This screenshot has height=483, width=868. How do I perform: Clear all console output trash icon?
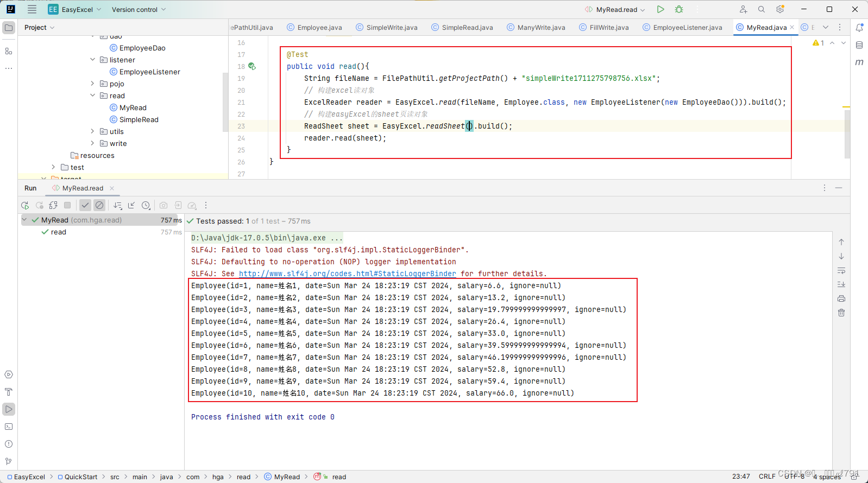coord(841,313)
